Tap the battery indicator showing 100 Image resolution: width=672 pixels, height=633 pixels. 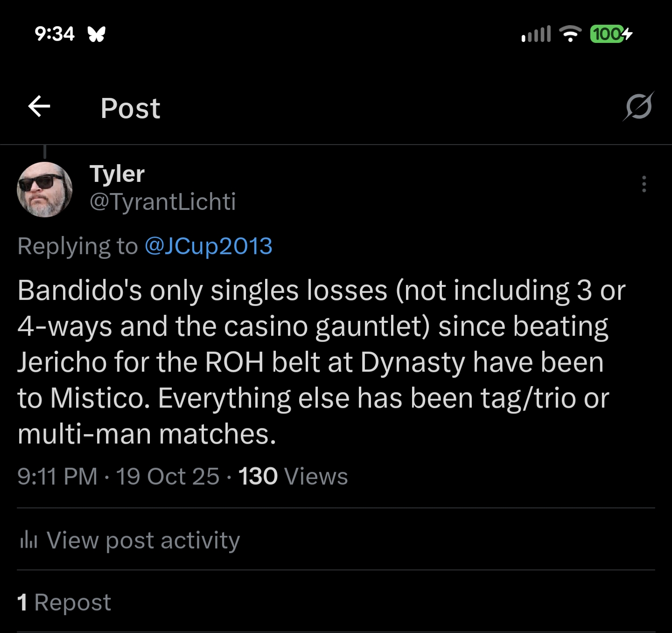click(611, 34)
